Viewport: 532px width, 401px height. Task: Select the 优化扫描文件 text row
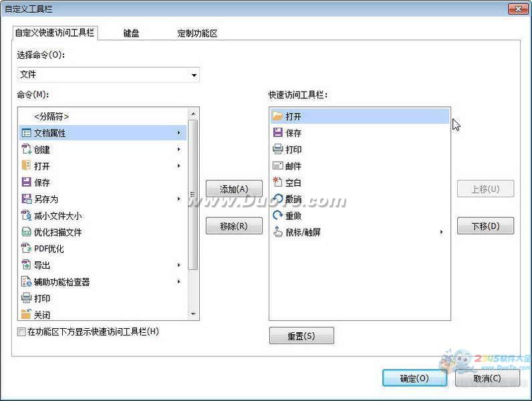click(103, 232)
